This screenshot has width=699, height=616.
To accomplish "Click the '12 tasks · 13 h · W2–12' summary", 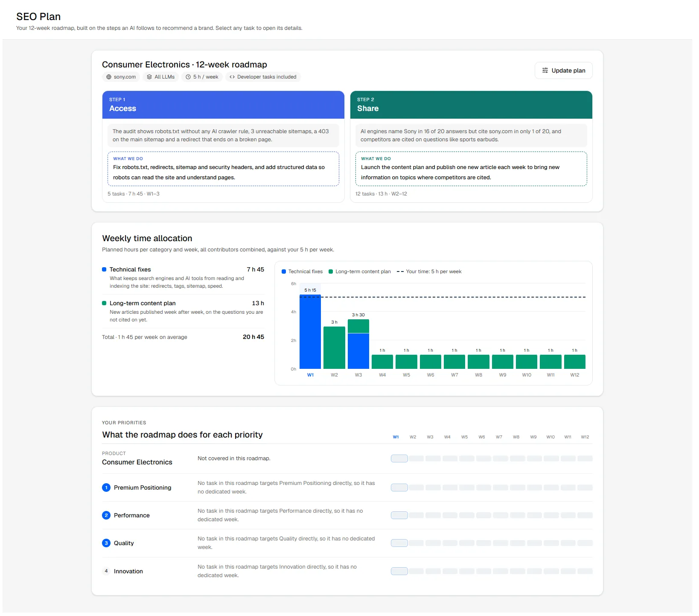I will pyautogui.click(x=381, y=194).
